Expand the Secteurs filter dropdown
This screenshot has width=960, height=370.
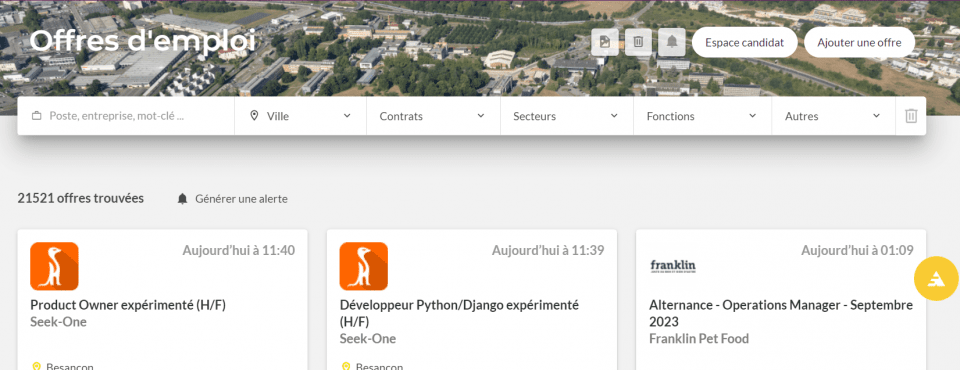tap(567, 116)
